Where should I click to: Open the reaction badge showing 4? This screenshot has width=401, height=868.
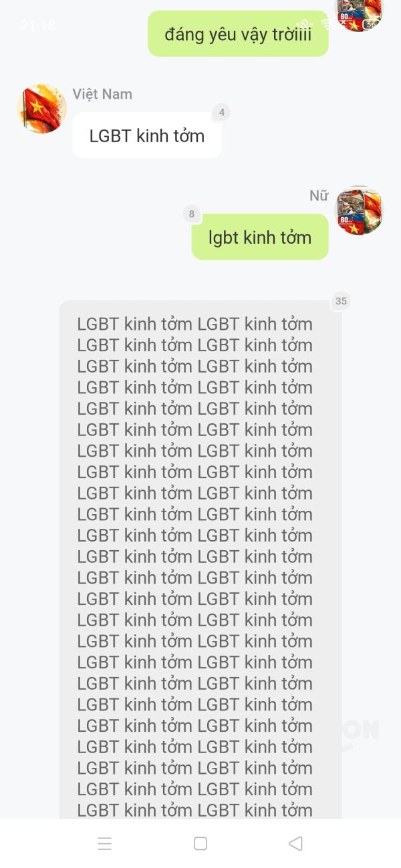(221, 112)
